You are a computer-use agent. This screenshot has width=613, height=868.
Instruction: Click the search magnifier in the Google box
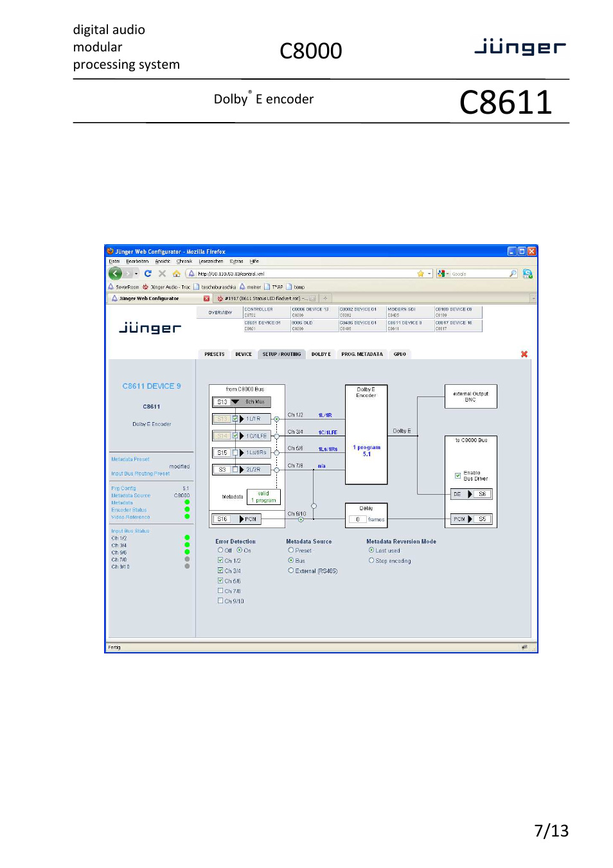(513, 274)
